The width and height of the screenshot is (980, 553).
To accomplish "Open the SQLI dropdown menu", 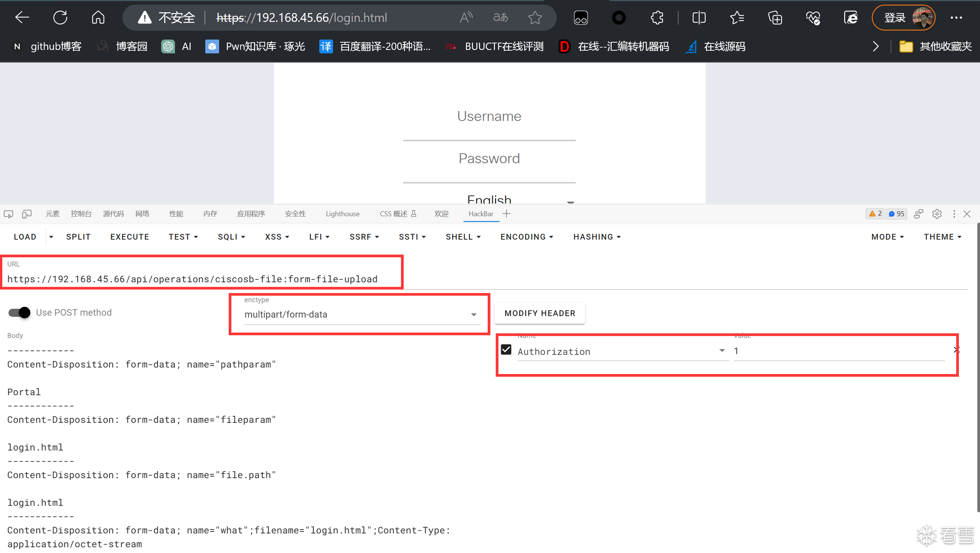I will (x=231, y=237).
